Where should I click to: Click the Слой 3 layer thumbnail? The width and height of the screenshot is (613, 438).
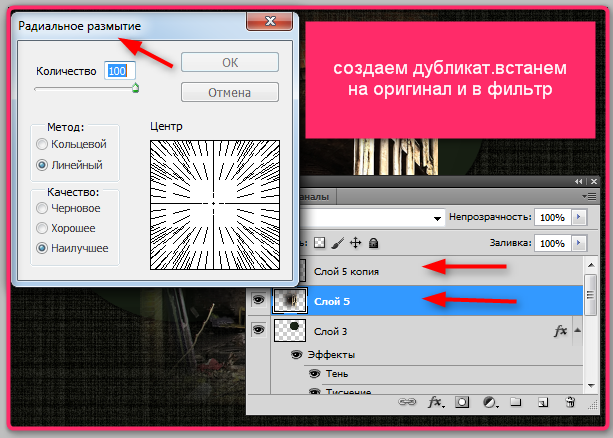click(290, 330)
